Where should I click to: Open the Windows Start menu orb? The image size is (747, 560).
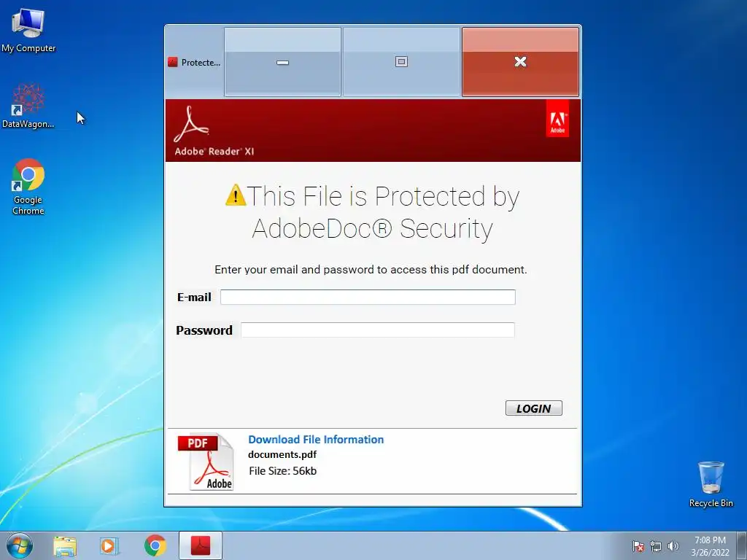click(19, 545)
